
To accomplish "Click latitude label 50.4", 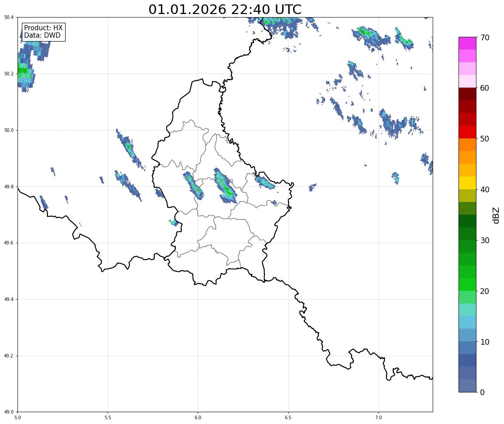I will (x=9, y=18).
